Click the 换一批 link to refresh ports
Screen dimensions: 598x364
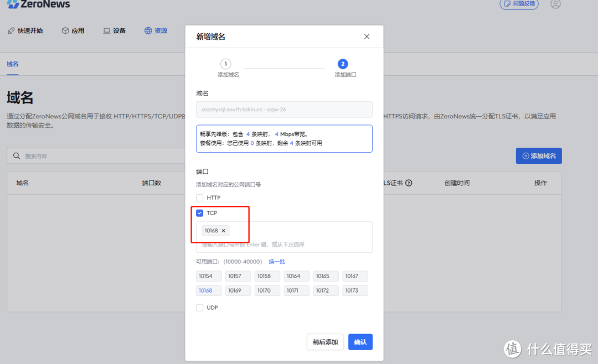tap(276, 261)
